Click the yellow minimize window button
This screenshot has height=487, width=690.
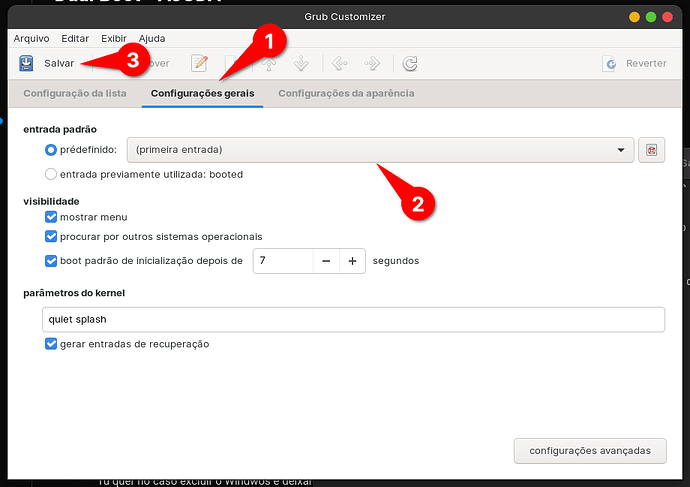coord(634,17)
